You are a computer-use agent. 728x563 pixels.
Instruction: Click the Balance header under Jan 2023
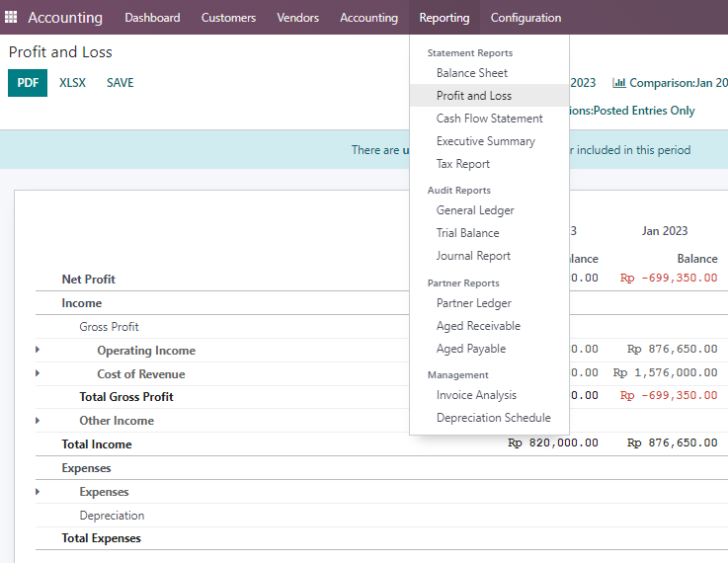(x=697, y=259)
